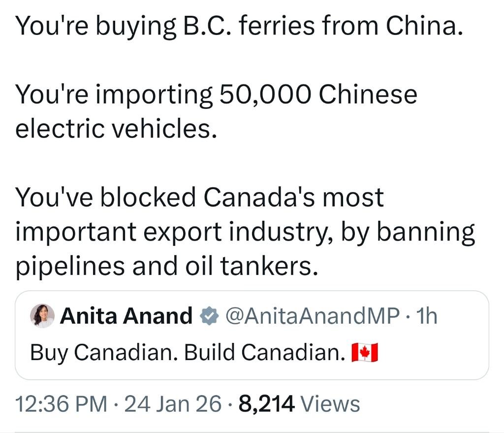Click the words 'electric vehicles.'
Image resolution: width=504 pixels, height=433 pixels.
click(x=116, y=129)
